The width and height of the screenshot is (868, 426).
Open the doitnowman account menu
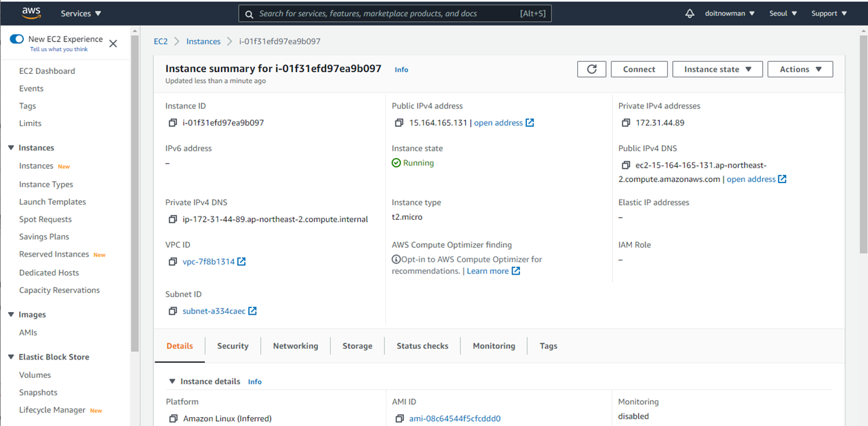(730, 14)
